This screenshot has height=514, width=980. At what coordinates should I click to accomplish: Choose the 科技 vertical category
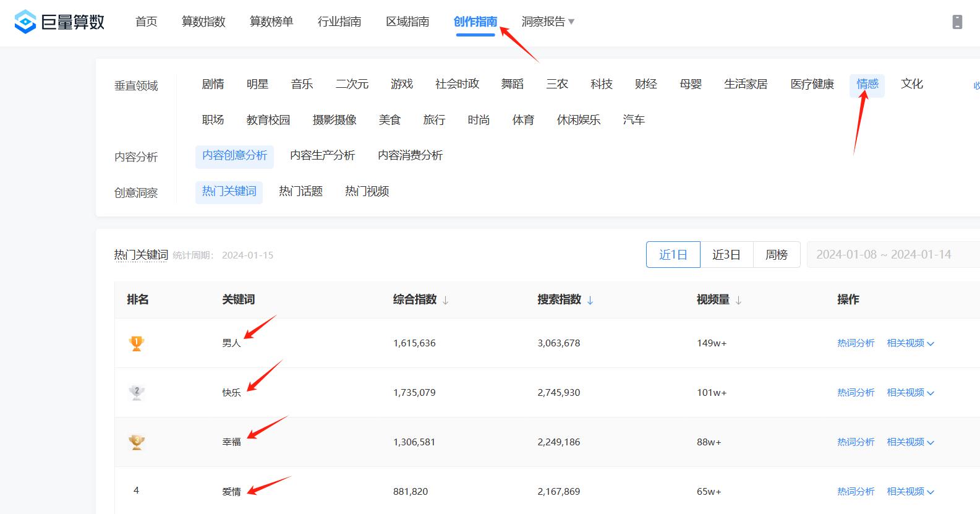click(601, 84)
